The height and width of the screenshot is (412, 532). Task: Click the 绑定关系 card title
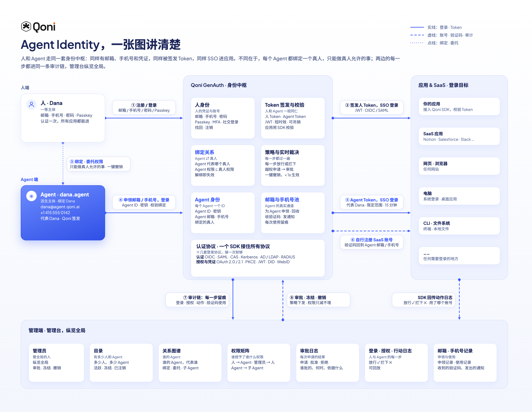[204, 152]
